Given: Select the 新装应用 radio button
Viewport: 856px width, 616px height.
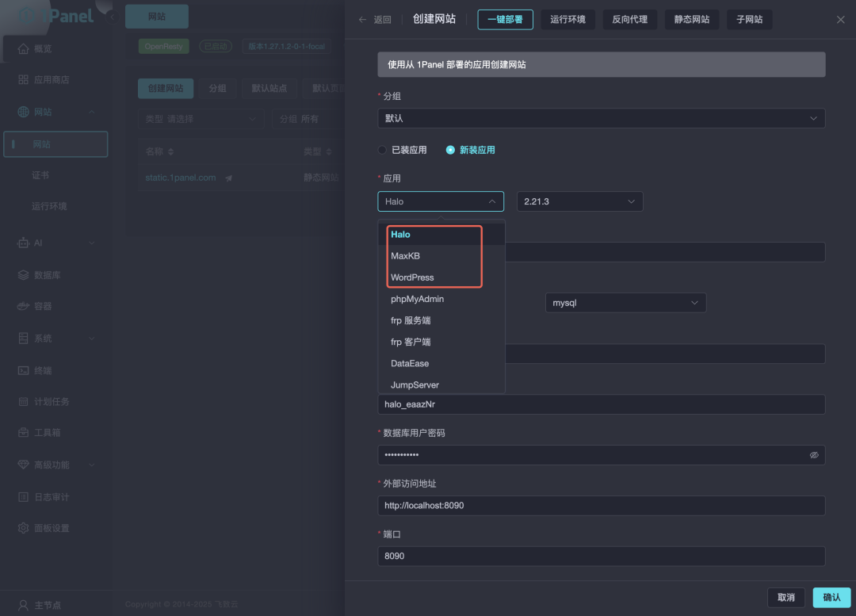Looking at the screenshot, I should click(x=451, y=150).
